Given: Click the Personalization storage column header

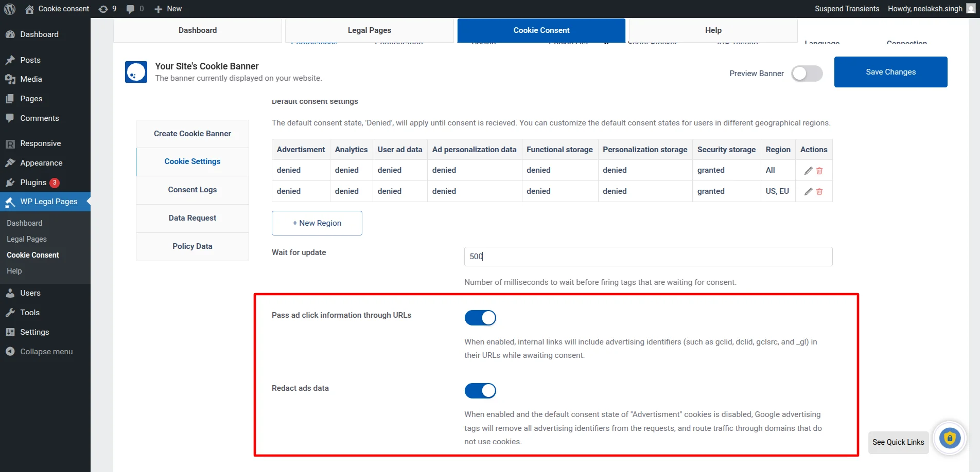Looking at the screenshot, I should tap(645, 150).
